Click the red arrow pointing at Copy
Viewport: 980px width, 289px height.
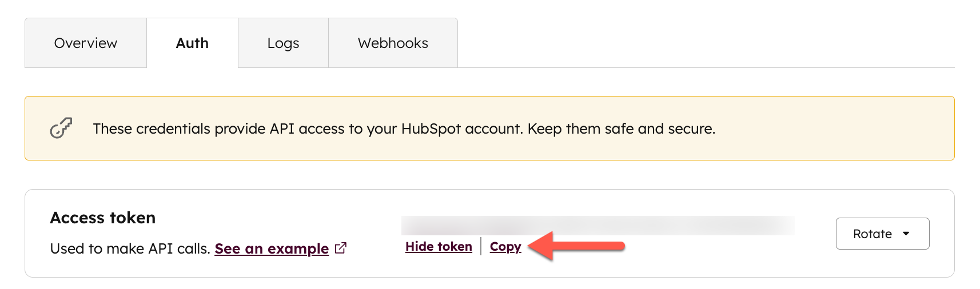[576, 246]
